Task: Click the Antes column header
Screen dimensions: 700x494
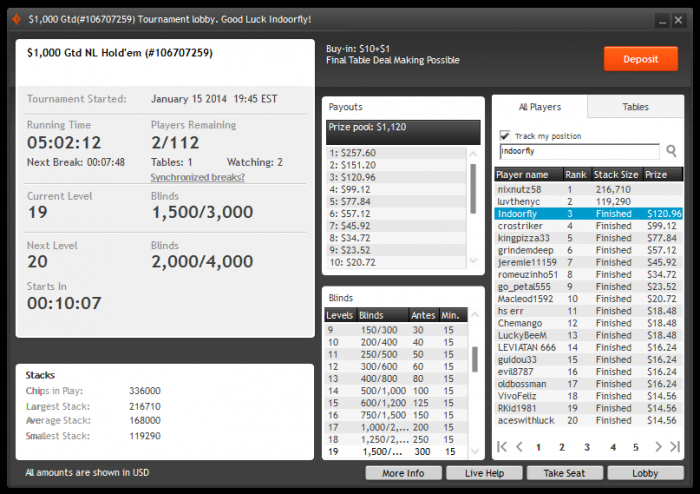Action: point(423,315)
